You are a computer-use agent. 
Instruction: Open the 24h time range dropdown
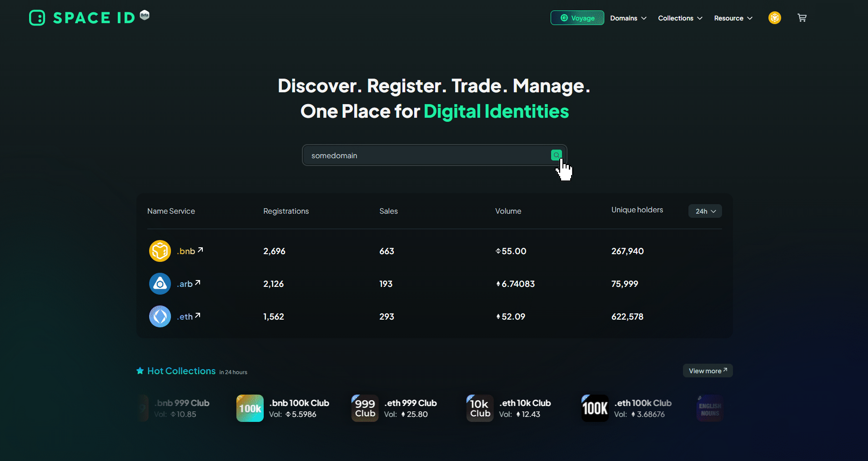click(x=705, y=211)
